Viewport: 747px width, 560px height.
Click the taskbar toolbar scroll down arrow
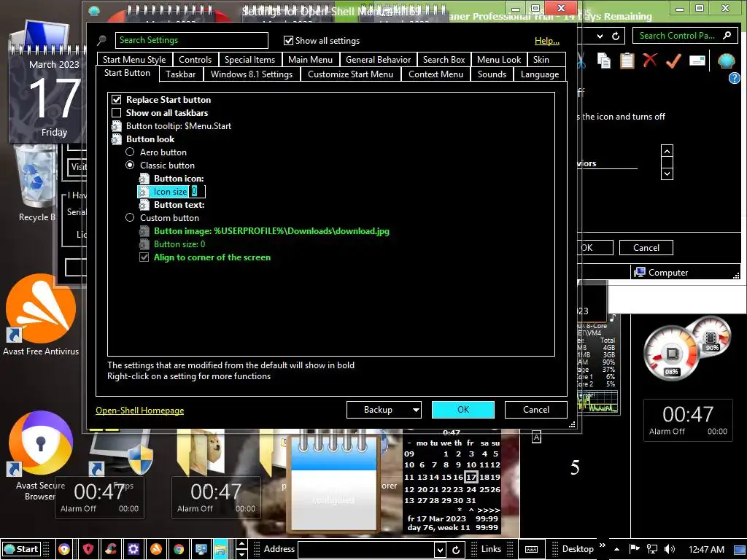point(241,554)
